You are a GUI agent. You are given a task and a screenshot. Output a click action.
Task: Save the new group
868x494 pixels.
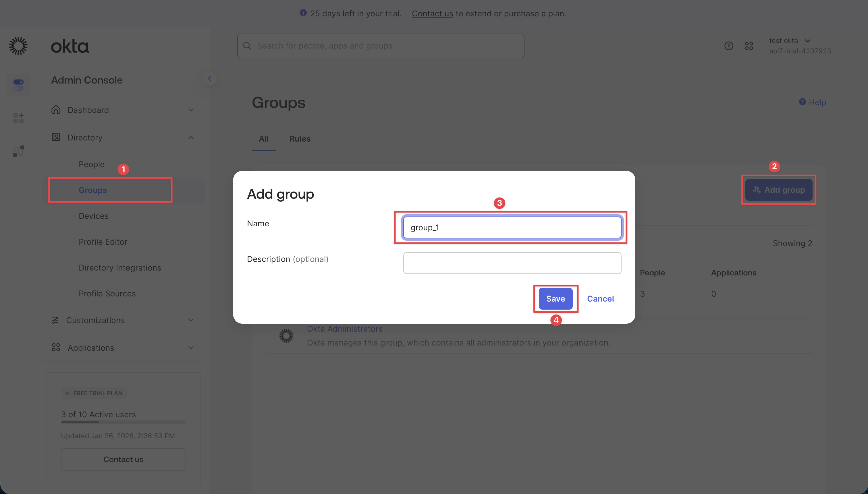555,299
